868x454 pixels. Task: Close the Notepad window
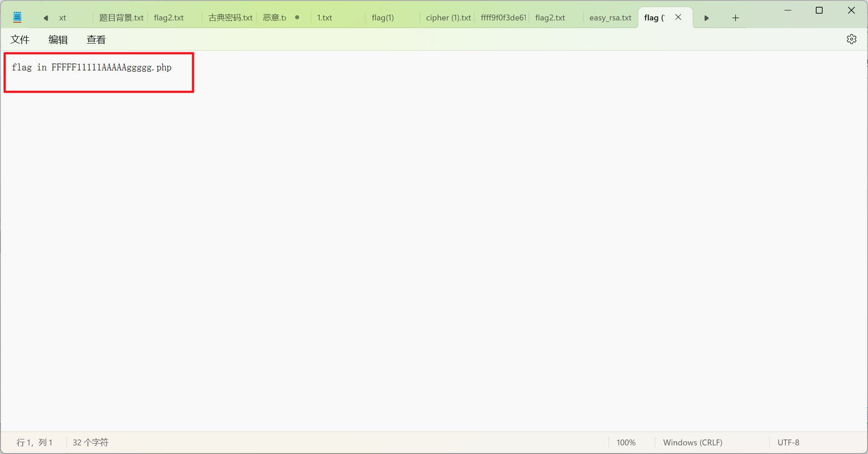851,10
